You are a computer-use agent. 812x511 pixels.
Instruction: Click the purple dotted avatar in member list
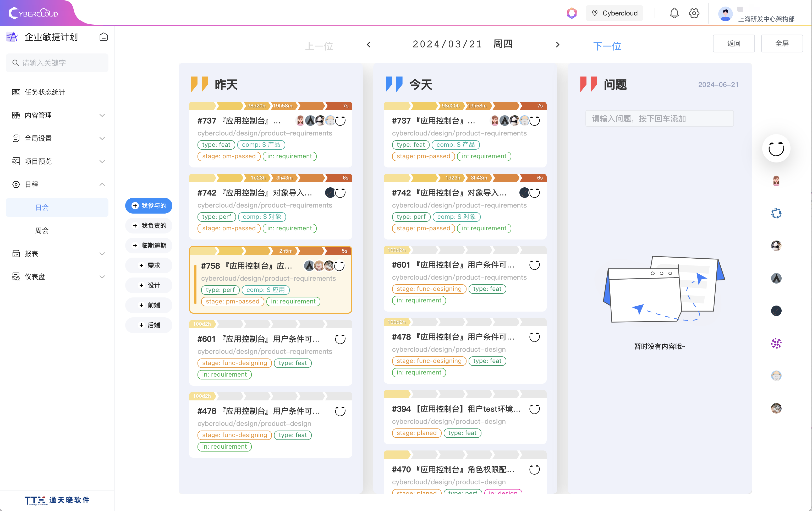coord(776,343)
